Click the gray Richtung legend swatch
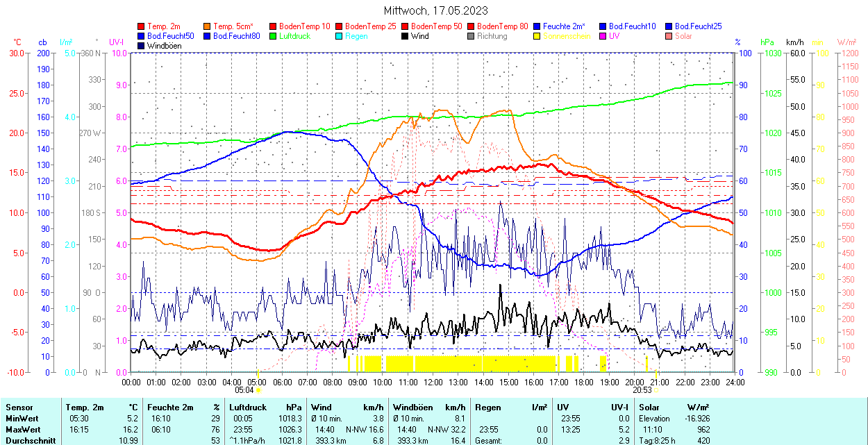 point(471,36)
